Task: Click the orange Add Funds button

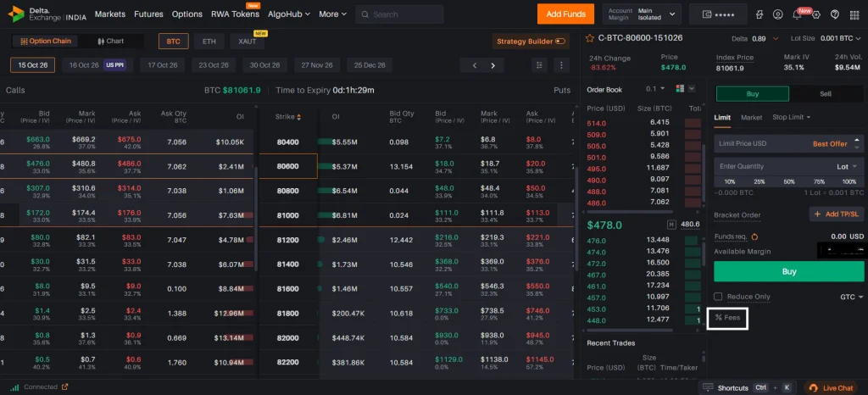Action: tap(565, 14)
